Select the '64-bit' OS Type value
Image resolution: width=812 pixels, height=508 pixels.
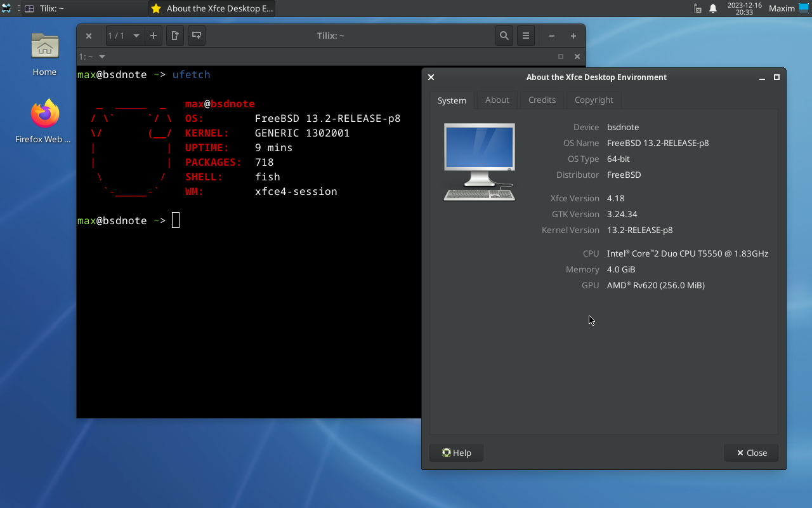click(619, 159)
